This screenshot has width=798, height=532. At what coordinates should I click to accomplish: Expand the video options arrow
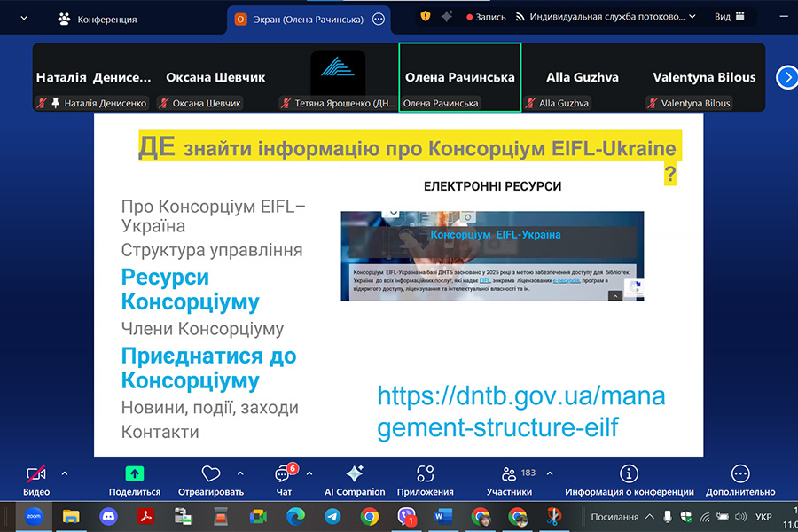point(65,474)
